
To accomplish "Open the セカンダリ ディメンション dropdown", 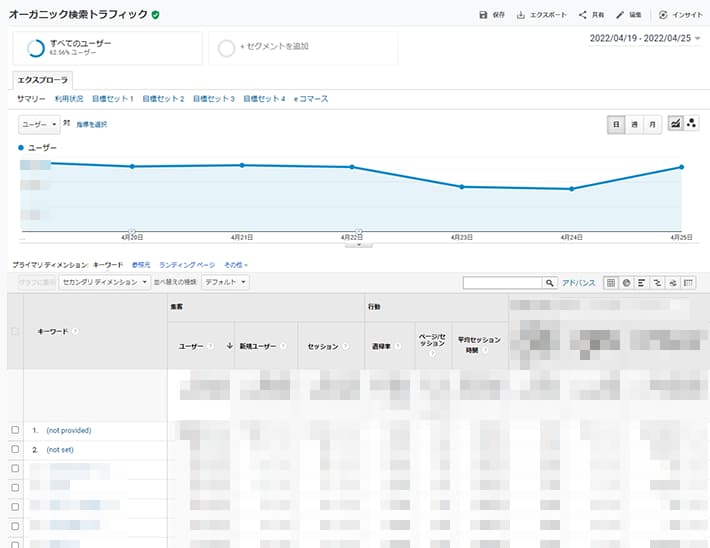I will tap(105, 282).
